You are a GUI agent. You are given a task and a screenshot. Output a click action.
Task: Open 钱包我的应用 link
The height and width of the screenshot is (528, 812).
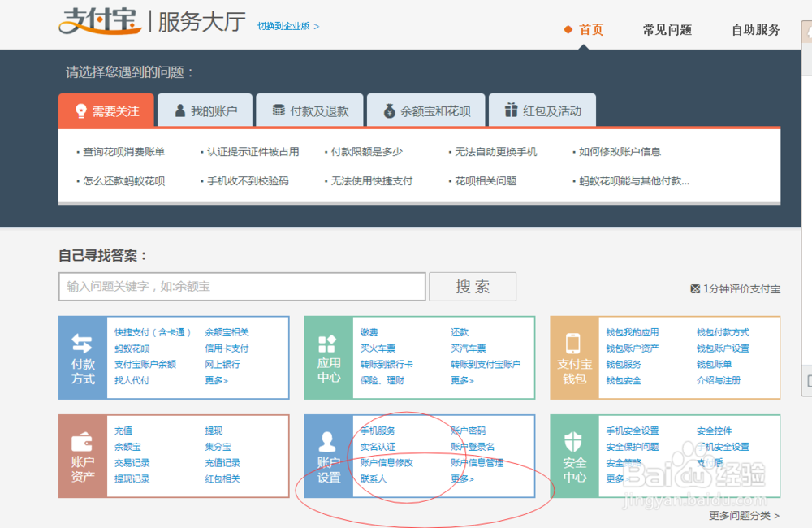(633, 332)
